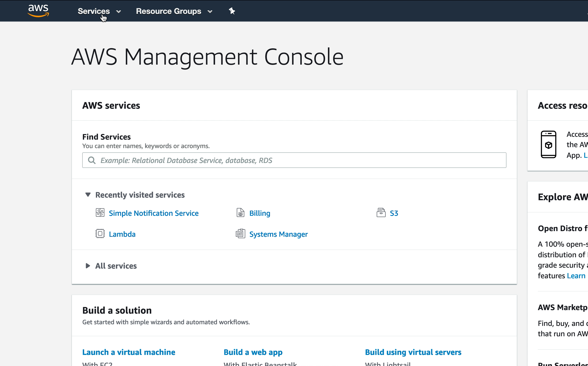Open Build a web app wizard

pyautogui.click(x=253, y=352)
